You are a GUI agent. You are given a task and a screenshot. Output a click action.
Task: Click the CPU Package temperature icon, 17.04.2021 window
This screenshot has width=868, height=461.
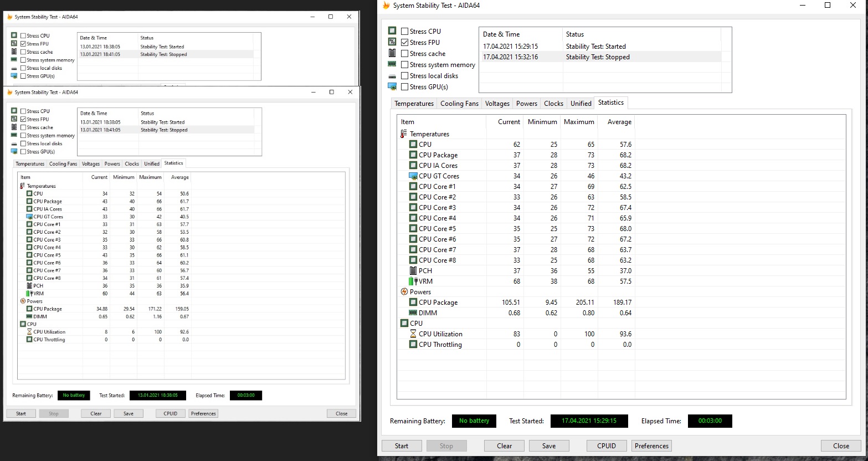coord(413,155)
